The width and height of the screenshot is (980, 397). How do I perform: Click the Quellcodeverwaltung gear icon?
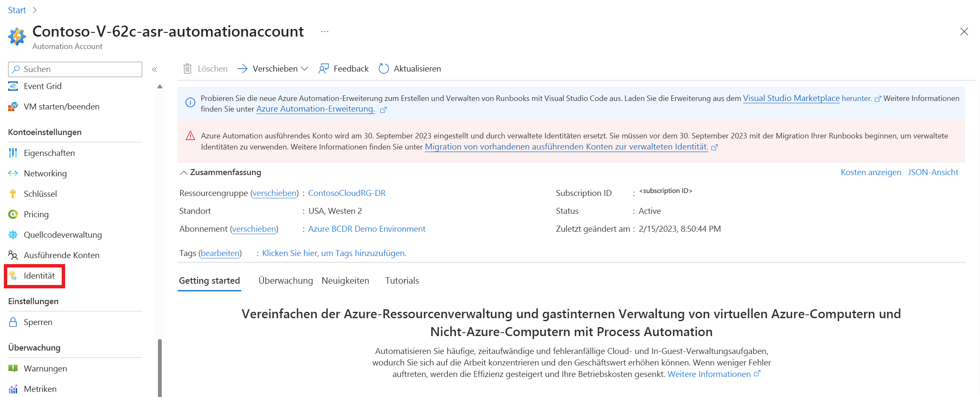coord(13,235)
